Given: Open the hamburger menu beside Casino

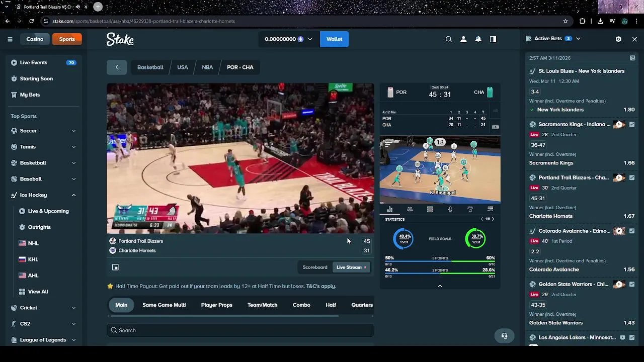Looking at the screenshot, I should 10,39.
